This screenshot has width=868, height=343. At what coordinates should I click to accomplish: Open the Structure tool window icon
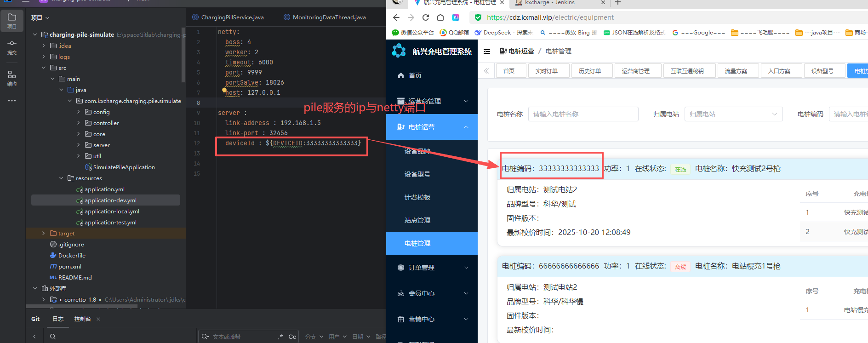tap(12, 78)
